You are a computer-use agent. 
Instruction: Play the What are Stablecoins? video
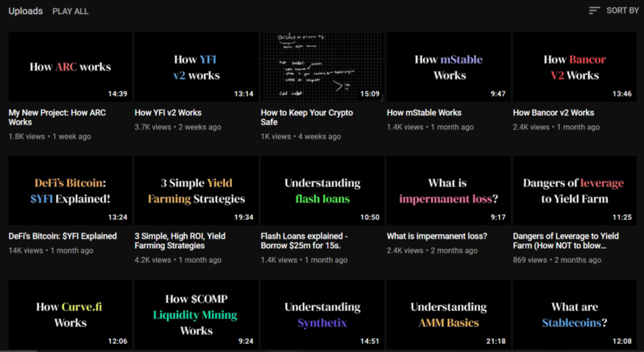(574, 314)
